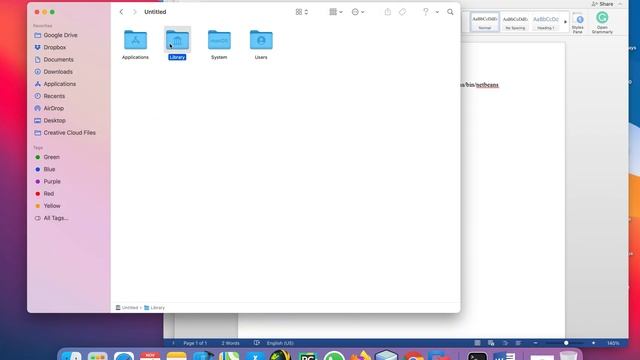Apply the Normal style in Word
Screen dimensions: 640x360
(x=484, y=22)
